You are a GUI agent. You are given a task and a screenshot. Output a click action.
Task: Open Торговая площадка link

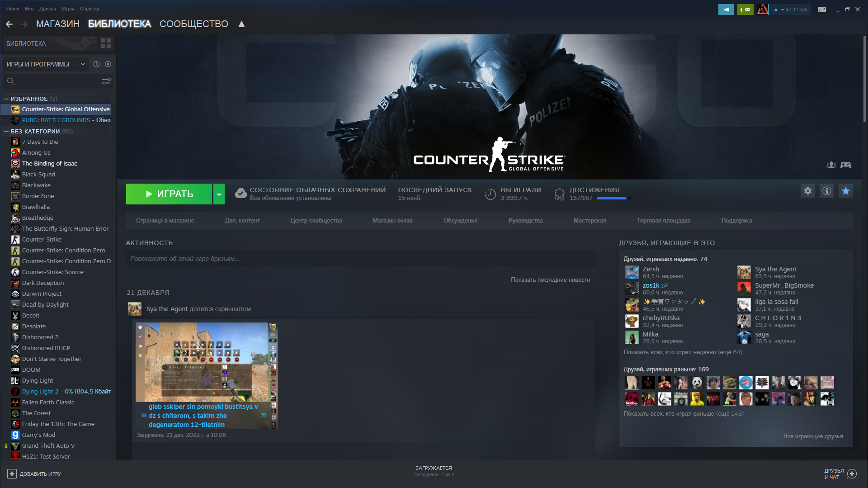(664, 221)
